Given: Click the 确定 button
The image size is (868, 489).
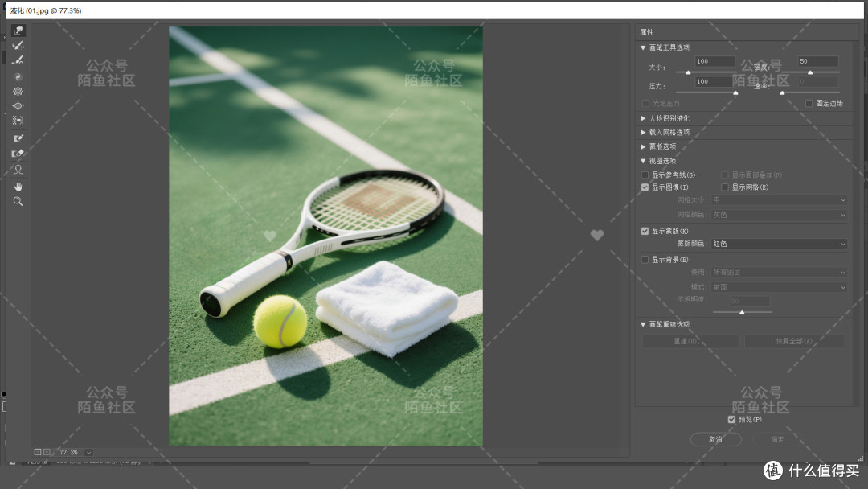Looking at the screenshot, I should (778, 439).
